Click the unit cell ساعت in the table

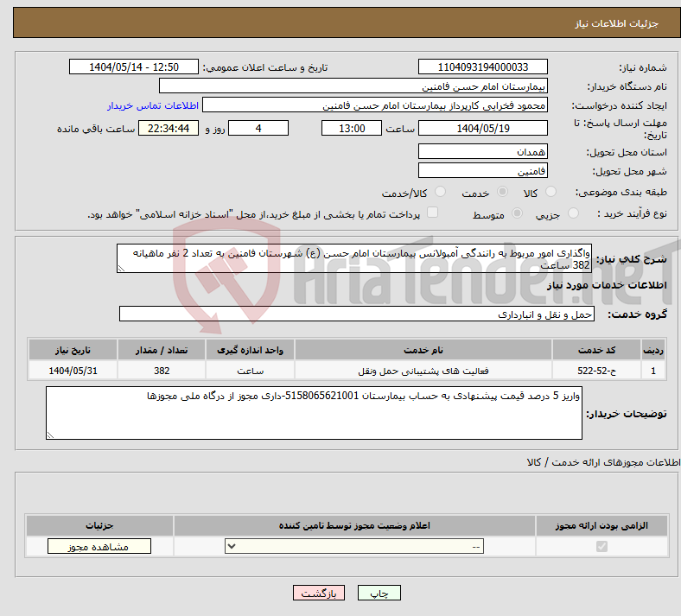(250, 371)
